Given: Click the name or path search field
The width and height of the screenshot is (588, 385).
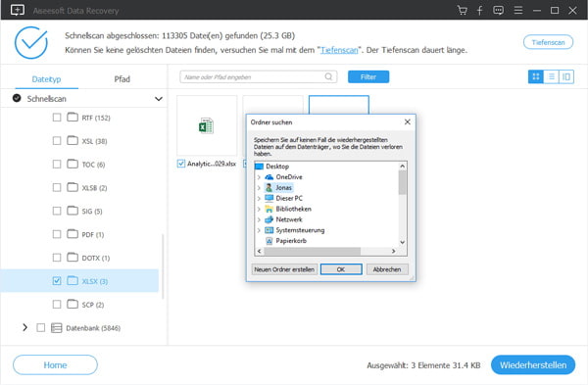Looking at the screenshot, I should pyautogui.click(x=258, y=76).
